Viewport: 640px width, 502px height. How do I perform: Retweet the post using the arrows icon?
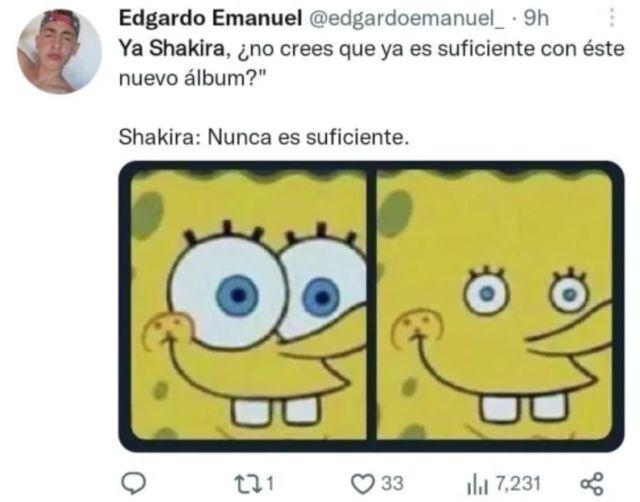coord(249,484)
